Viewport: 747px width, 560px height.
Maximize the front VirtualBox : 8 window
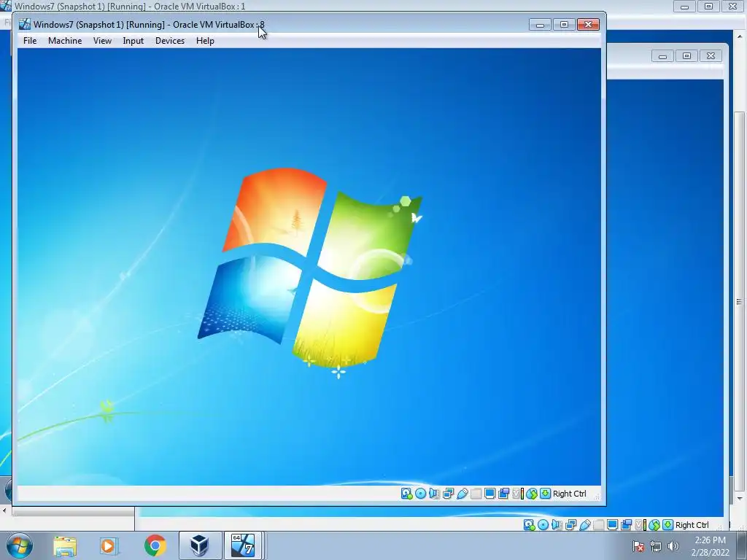(x=564, y=24)
